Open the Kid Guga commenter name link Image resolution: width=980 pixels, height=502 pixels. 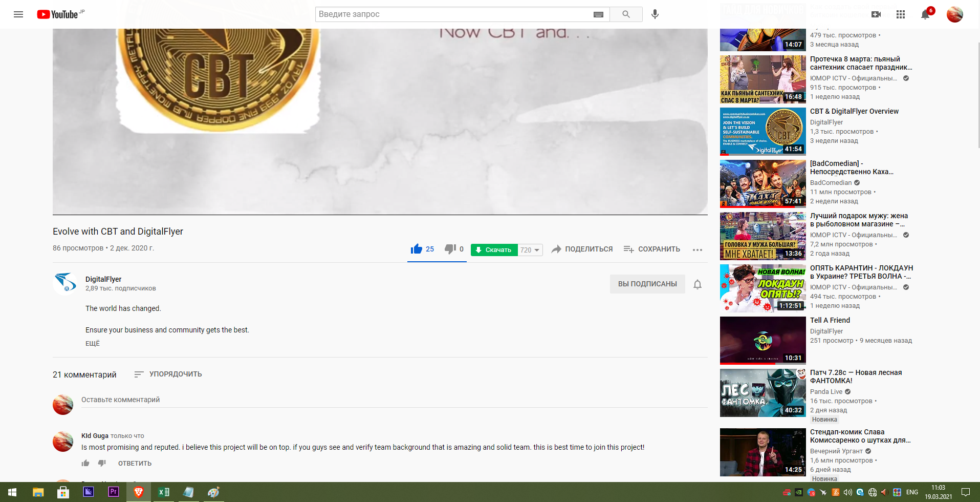click(x=95, y=436)
